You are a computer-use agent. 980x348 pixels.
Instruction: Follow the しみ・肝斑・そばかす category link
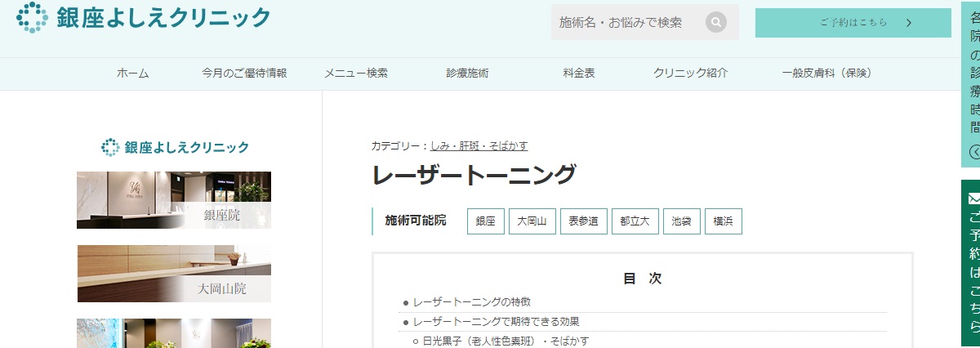coord(479,146)
